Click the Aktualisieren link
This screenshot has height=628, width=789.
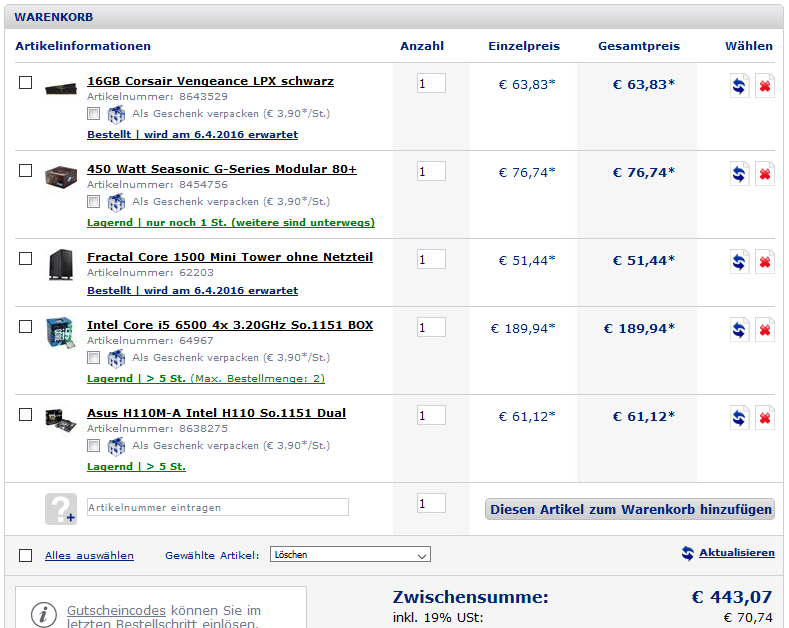click(x=737, y=553)
